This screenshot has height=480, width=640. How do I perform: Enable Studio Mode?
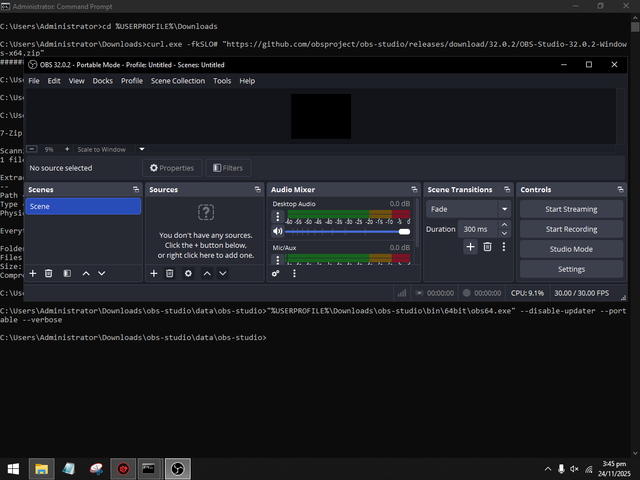pos(571,249)
